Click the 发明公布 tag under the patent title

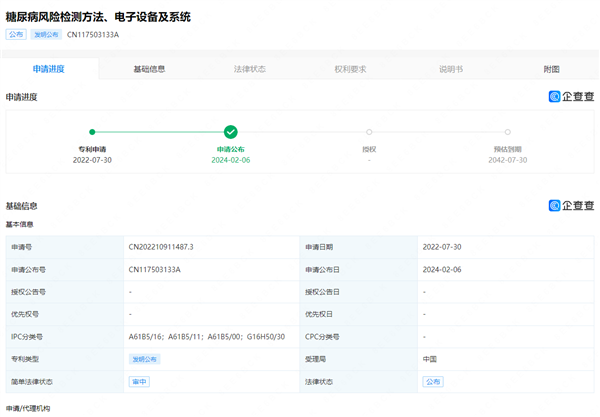46,35
